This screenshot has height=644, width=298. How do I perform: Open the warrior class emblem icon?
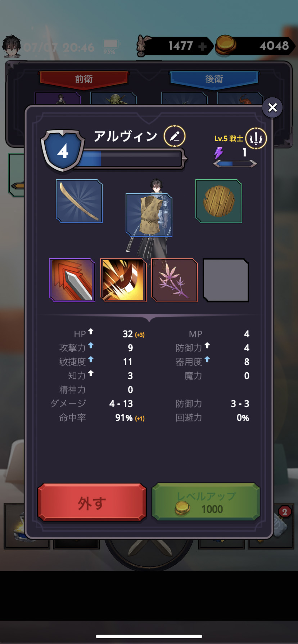[x=256, y=138]
